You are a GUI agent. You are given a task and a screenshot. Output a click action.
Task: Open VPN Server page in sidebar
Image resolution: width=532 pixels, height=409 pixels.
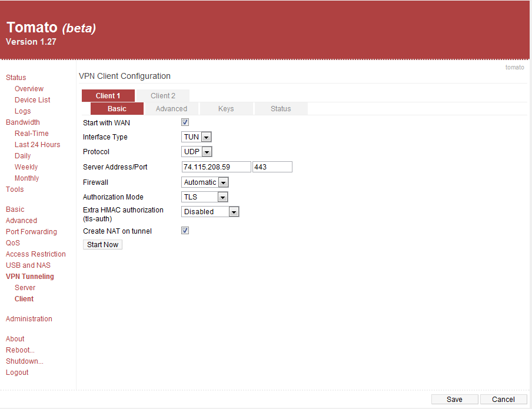pos(25,288)
